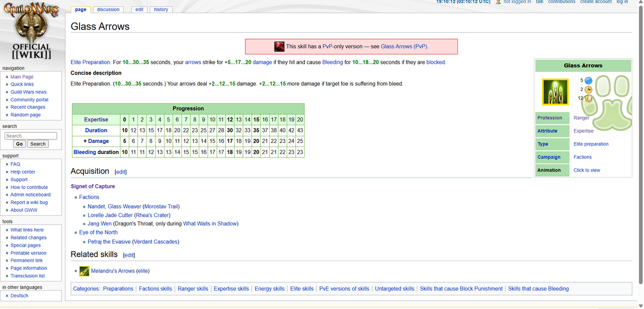Screen dimensions: 644x309
Task: Open Rhea's Crater link
Action: 152,215
